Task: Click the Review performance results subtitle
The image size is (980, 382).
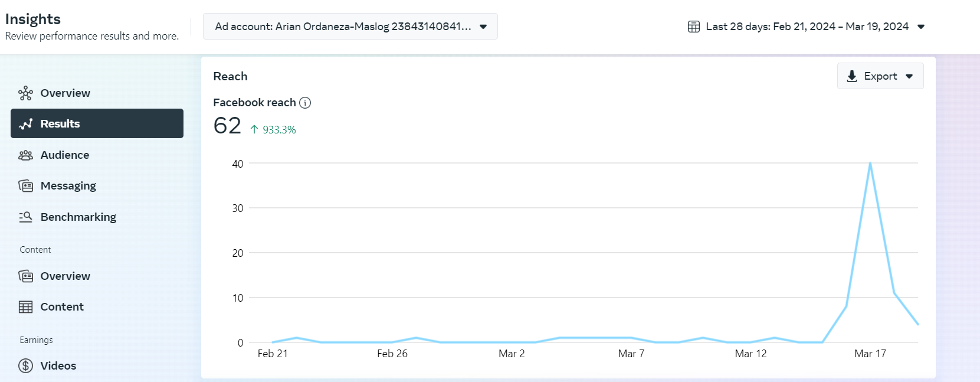Action: click(x=91, y=36)
